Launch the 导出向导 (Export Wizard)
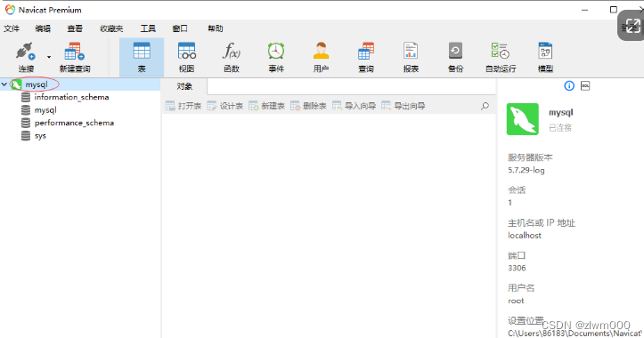The image size is (644, 338). (x=404, y=106)
